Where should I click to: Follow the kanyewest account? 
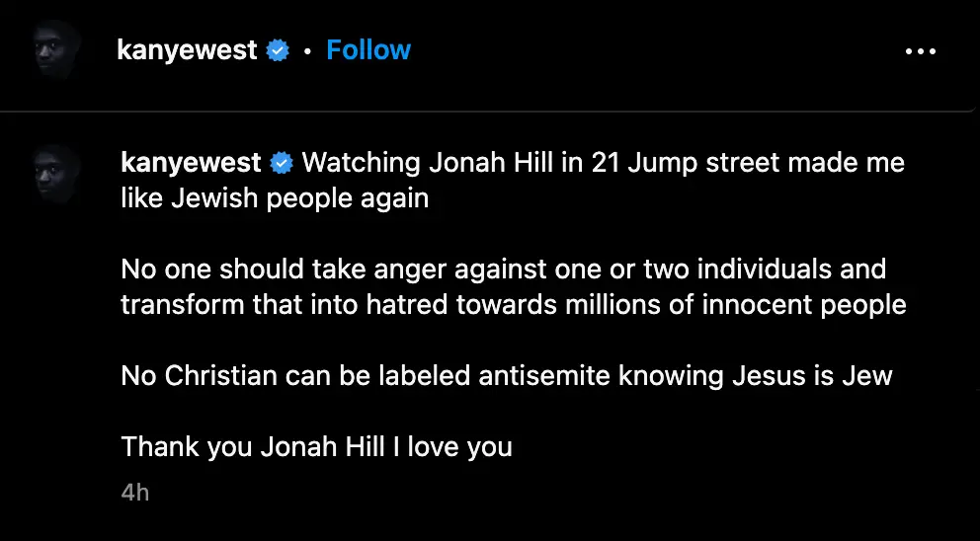coord(368,50)
